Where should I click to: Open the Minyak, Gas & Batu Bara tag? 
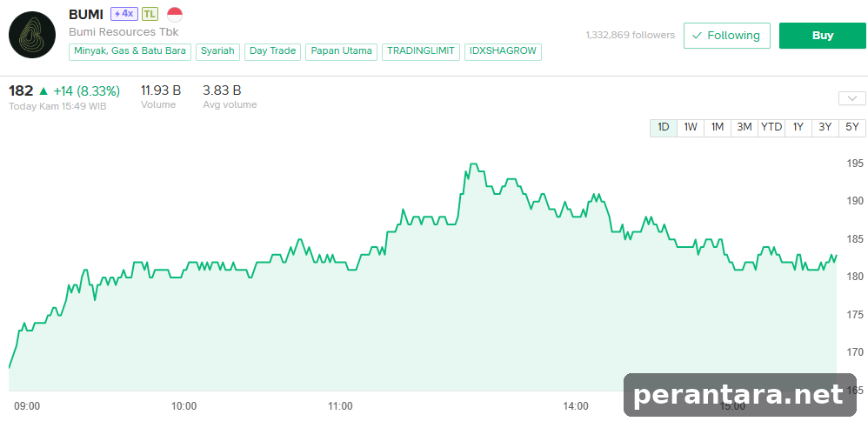pyautogui.click(x=130, y=51)
